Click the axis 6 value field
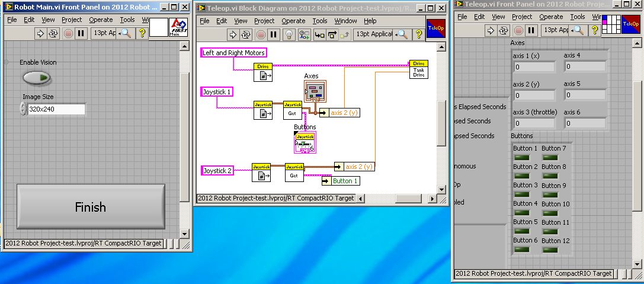The width and height of the screenshot is (644, 284). click(x=585, y=123)
